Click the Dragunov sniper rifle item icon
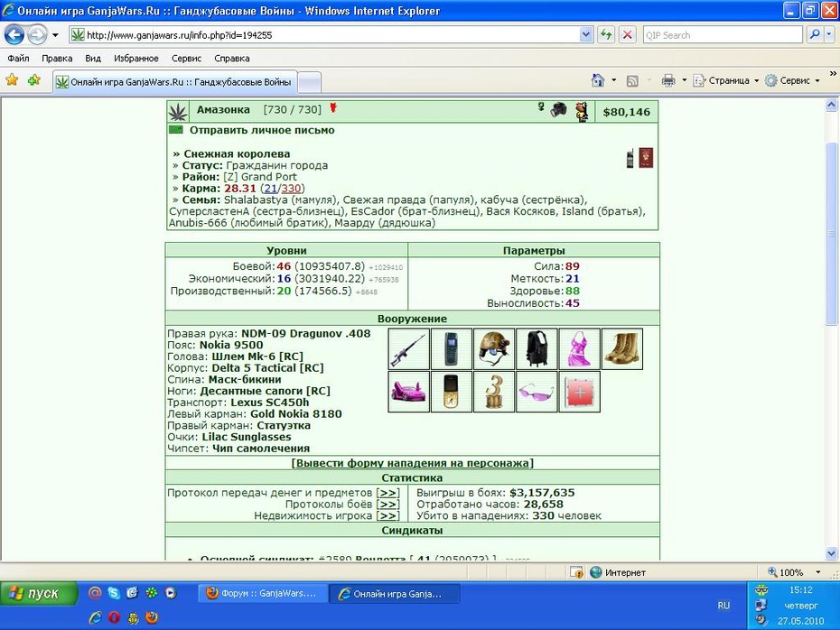840x630 pixels. pos(409,349)
